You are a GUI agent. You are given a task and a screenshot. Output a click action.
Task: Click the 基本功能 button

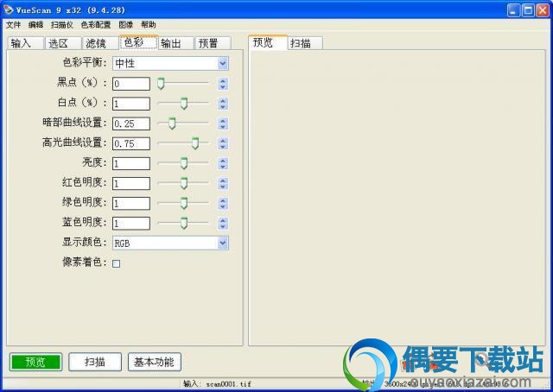click(155, 362)
